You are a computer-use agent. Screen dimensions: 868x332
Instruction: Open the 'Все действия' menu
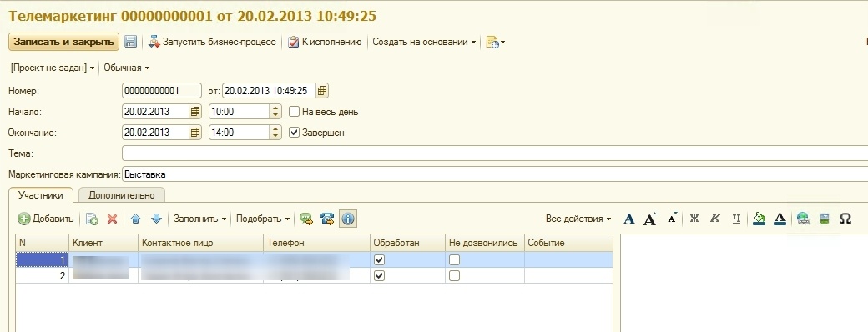(578, 219)
